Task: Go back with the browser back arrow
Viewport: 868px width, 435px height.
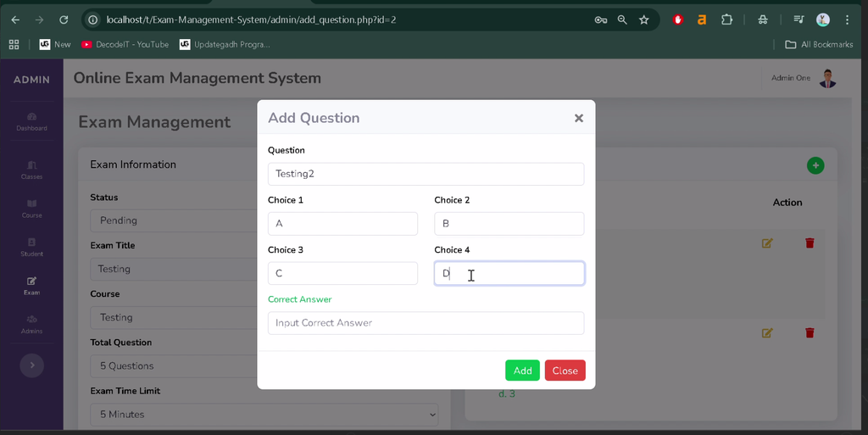Action: coord(15,20)
